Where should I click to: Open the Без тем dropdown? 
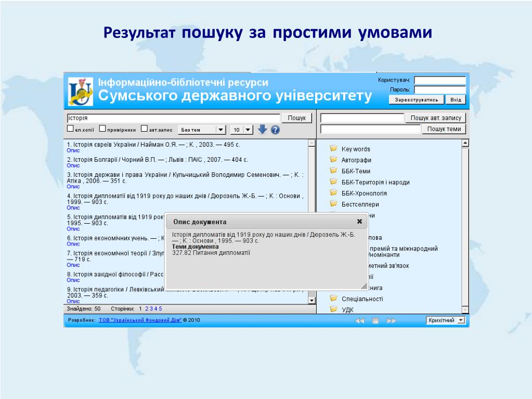coord(202,130)
